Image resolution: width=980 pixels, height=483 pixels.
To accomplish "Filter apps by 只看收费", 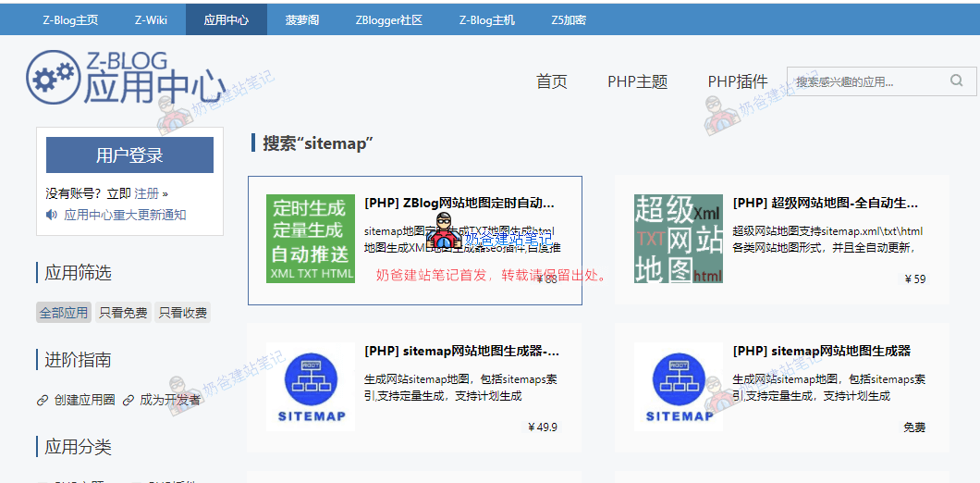I will point(182,313).
